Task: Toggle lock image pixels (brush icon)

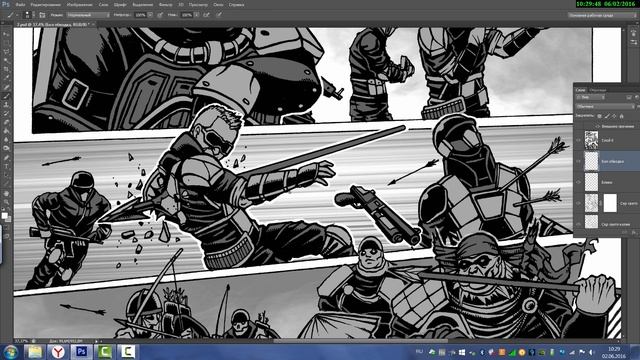Action: (607, 116)
